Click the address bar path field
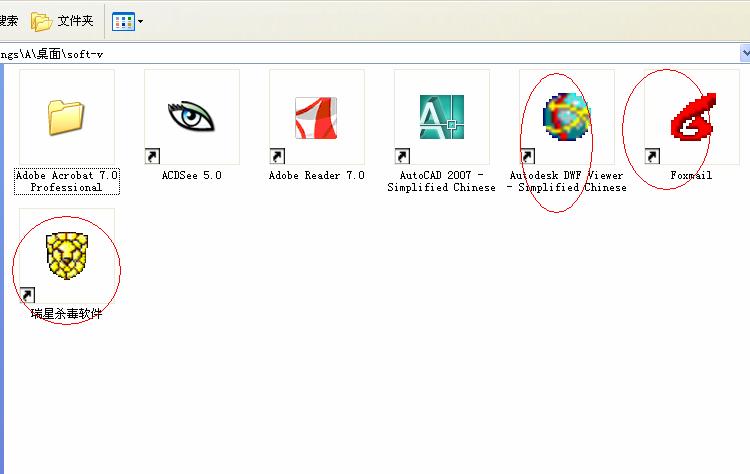Image resolution: width=750 pixels, height=474 pixels. pos(368,54)
